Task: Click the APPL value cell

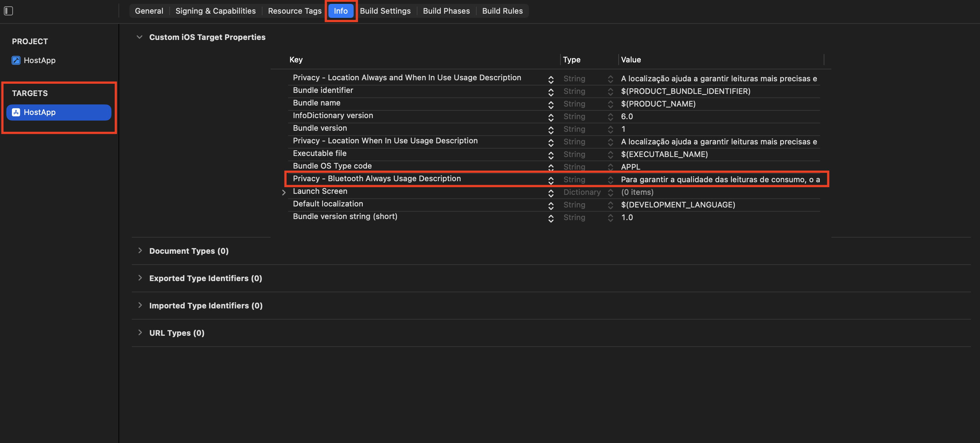Action: (631, 167)
